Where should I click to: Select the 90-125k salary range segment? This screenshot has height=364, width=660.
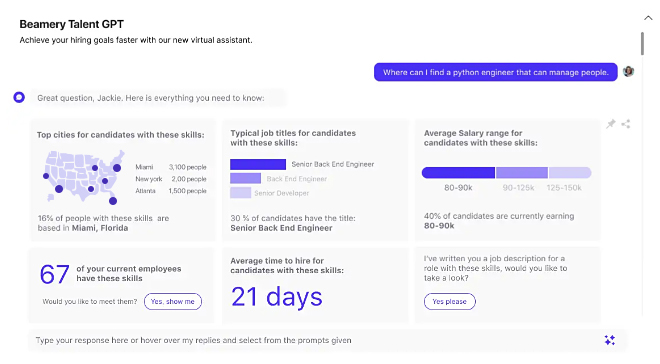[x=522, y=173]
